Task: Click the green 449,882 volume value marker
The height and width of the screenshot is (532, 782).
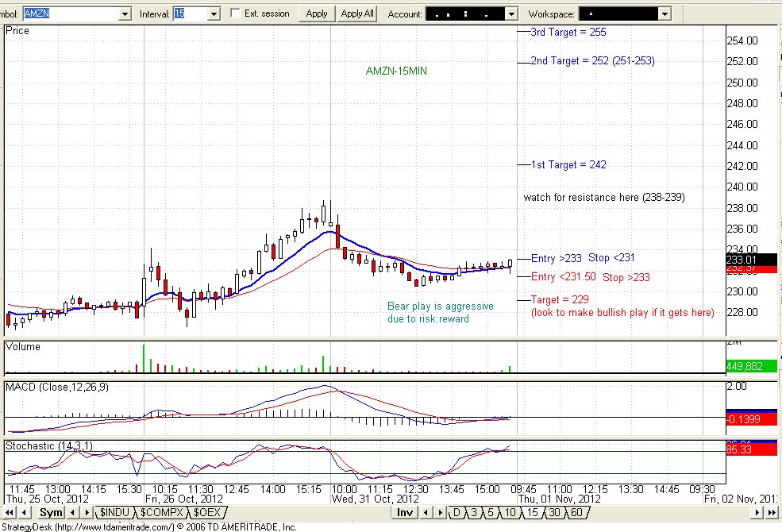Action: (751, 367)
